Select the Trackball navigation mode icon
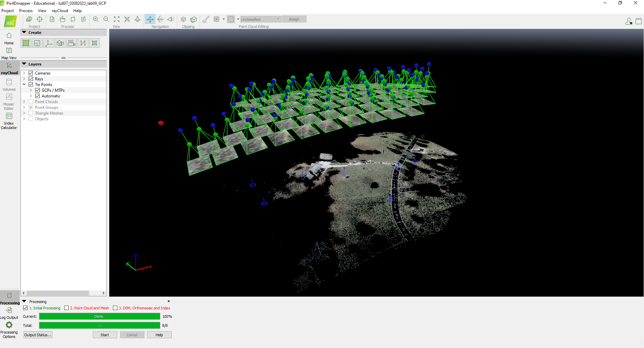This screenshot has width=644, height=348. pos(160,19)
